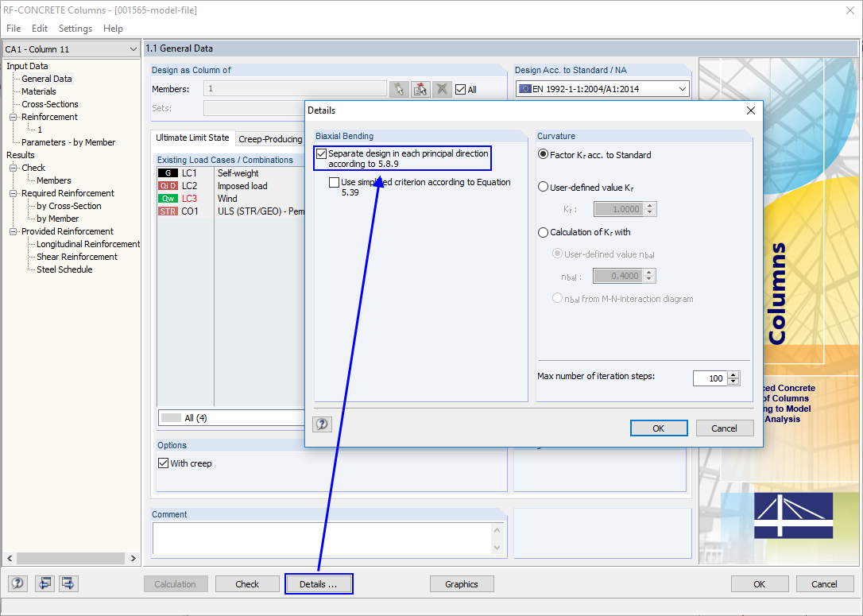
Task: Click the pick-new-members icon beside Members field
Action: pyautogui.click(x=420, y=89)
